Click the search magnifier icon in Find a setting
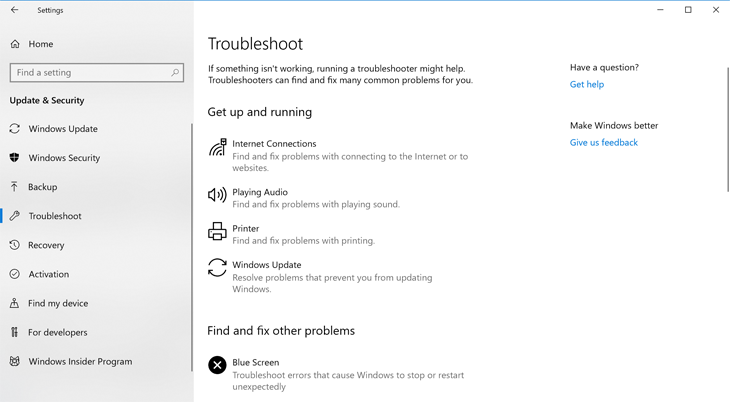The image size is (730, 402). tap(175, 73)
